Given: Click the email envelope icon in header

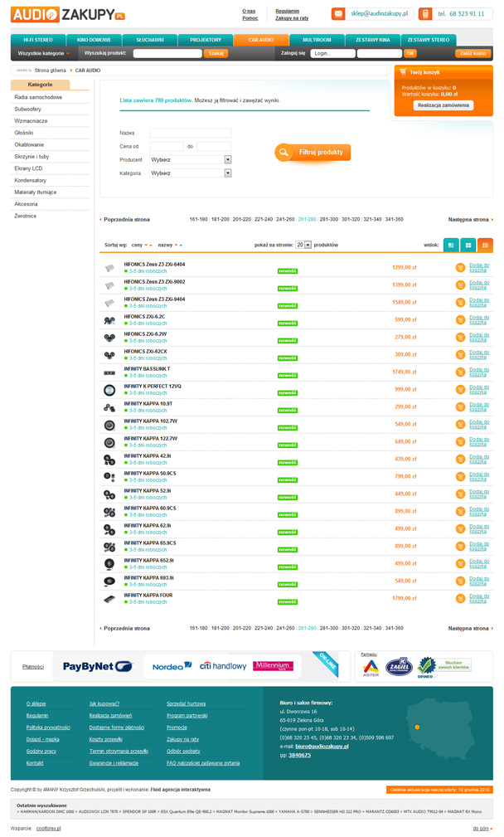Looking at the screenshot, I should coord(338,14).
